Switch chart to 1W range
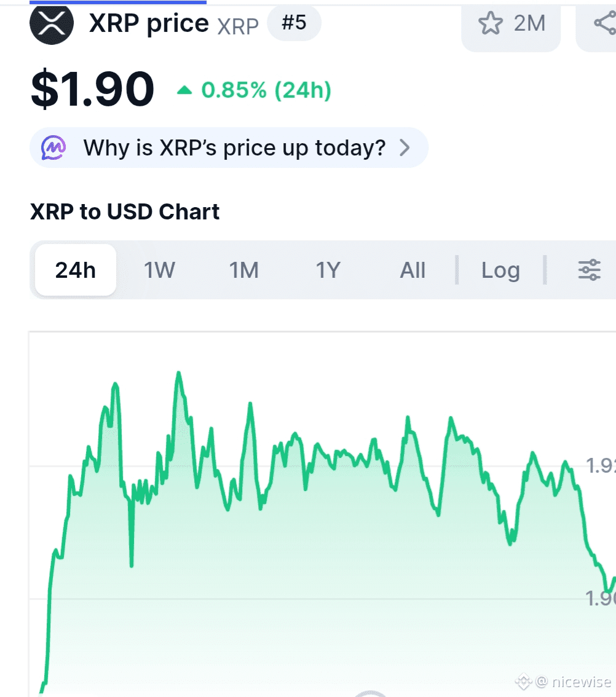The height and width of the screenshot is (697, 616). [159, 270]
